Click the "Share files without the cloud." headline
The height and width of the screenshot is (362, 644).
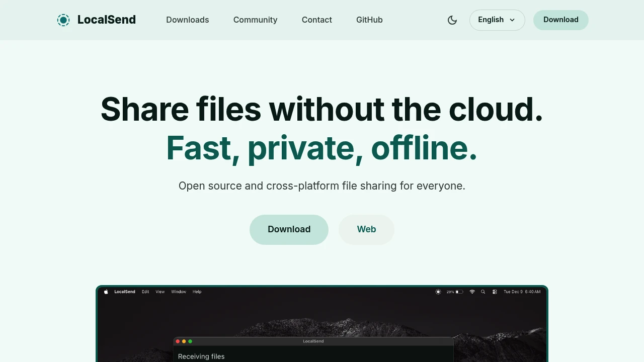click(x=322, y=109)
